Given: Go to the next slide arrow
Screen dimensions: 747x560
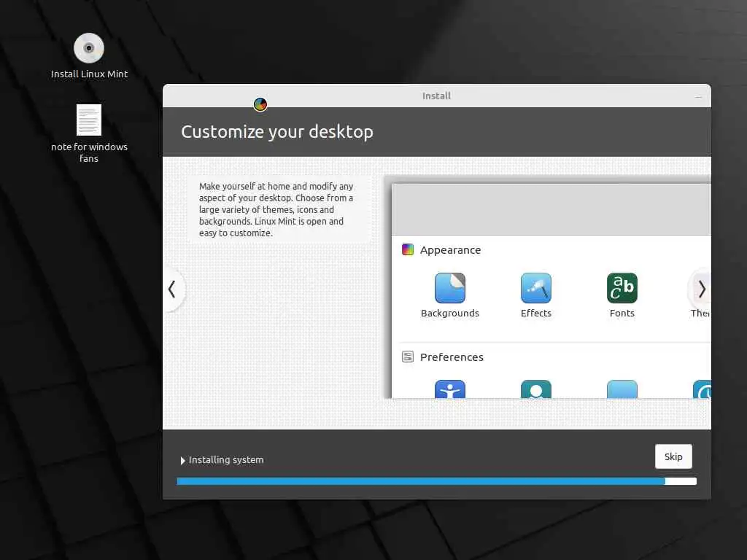Looking at the screenshot, I should coord(701,289).
